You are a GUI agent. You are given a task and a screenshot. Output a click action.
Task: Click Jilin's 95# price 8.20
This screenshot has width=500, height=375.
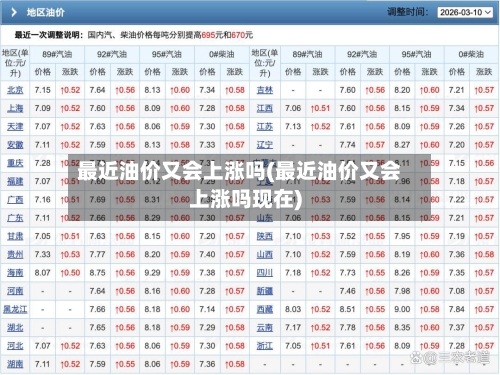click(x=402, y=90)
